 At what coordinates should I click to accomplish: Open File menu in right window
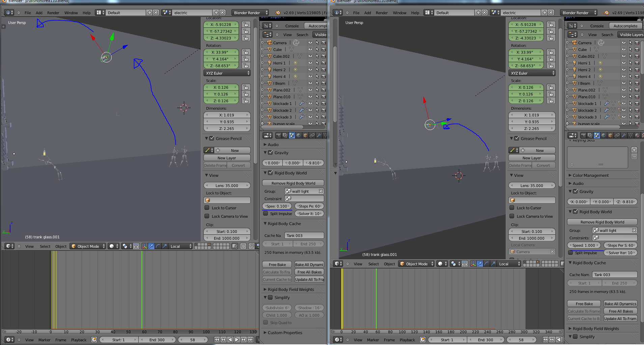click(x=356, y=13)
